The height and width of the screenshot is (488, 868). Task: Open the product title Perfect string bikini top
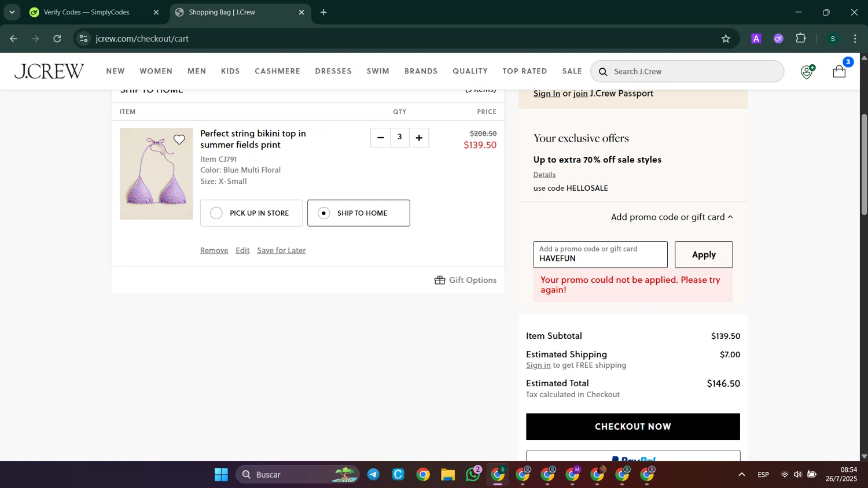253,139
